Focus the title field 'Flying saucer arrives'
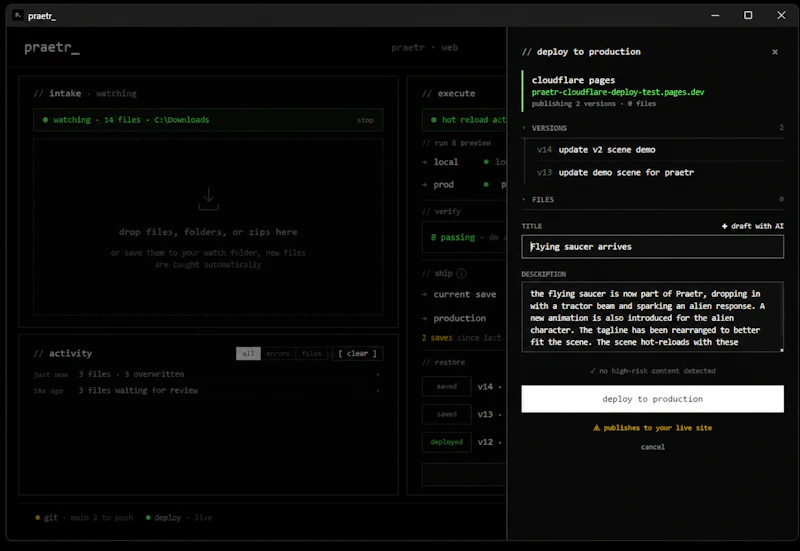 point(653,247)
